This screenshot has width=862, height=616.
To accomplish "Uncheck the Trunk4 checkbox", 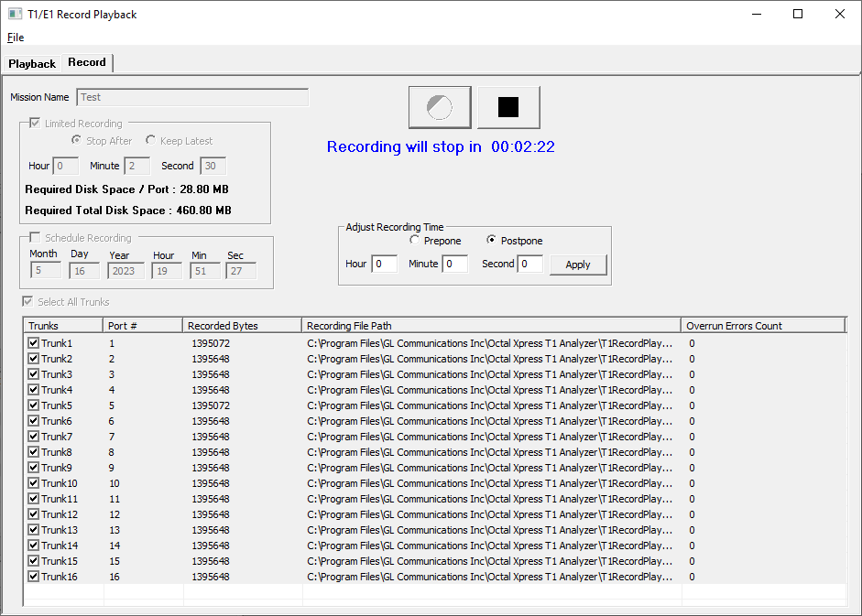I will 34,390.
